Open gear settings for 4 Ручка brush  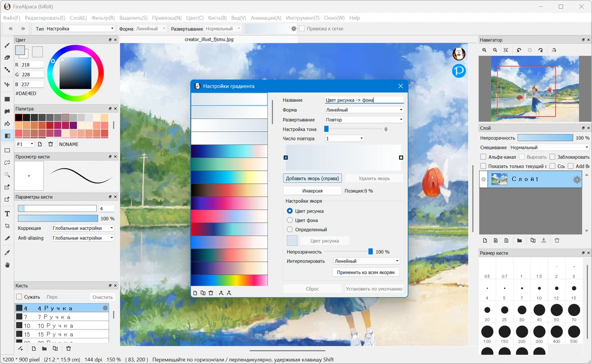click(105, 308)
